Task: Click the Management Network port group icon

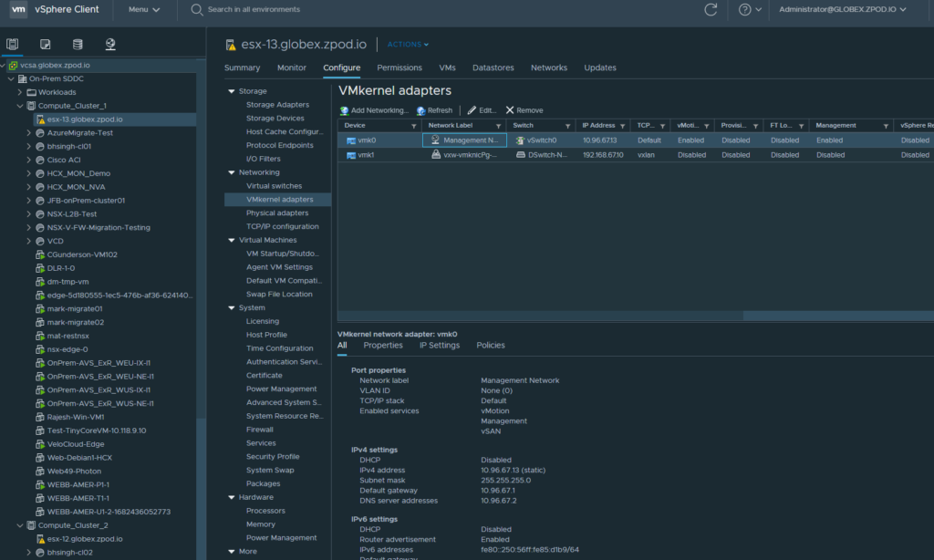Action: (435, 140)
